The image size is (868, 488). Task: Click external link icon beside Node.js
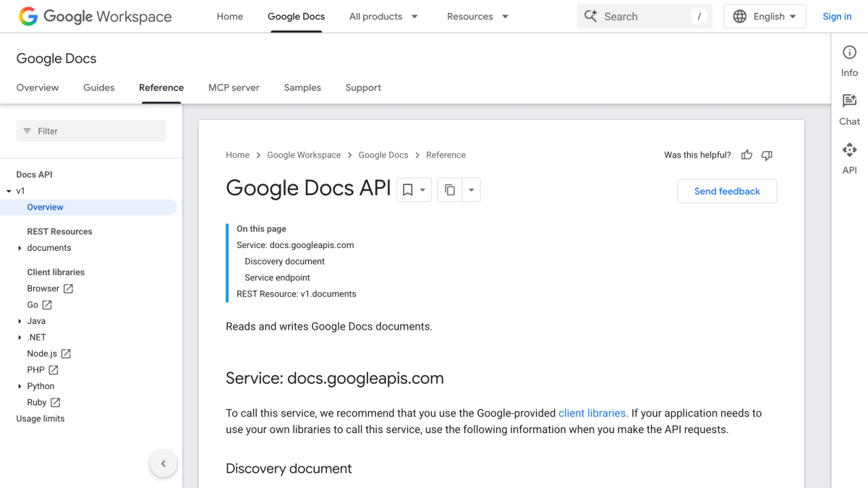click(x=66, y=354)
